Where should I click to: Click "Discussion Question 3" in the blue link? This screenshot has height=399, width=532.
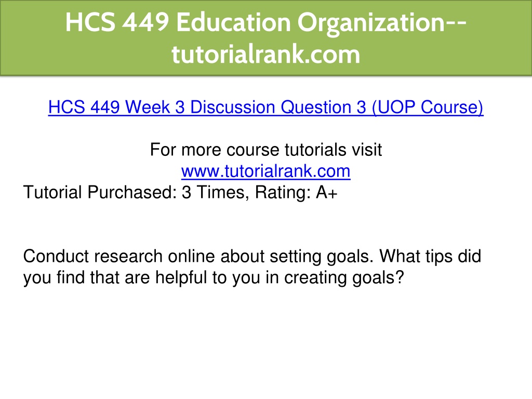pos(278,107)
